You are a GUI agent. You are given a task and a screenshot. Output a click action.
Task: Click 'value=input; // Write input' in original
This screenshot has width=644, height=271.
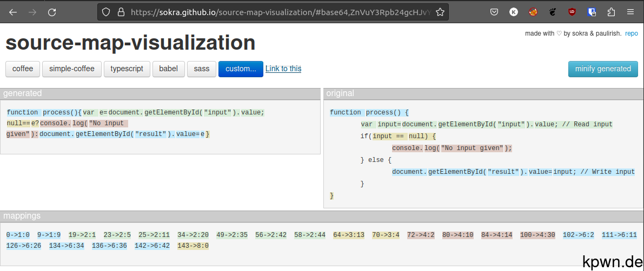point(582,172)
